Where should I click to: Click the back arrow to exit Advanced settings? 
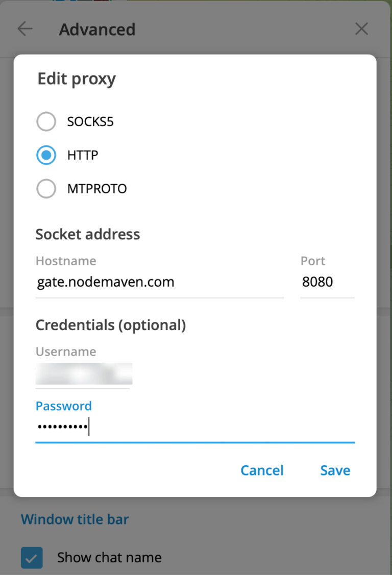pos(24,29)
